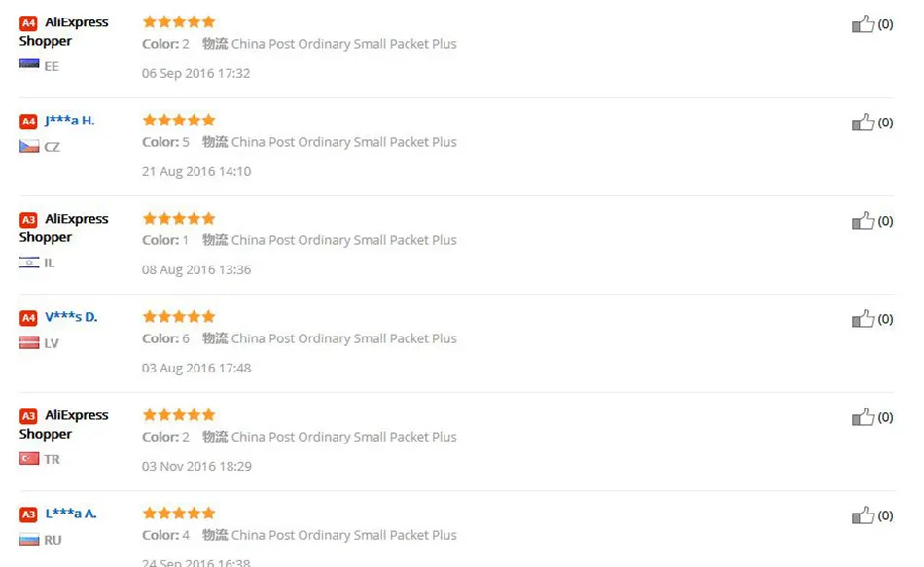The image size is (924, 567).
Task: Like the TR shopper's review
Action: 863,417
